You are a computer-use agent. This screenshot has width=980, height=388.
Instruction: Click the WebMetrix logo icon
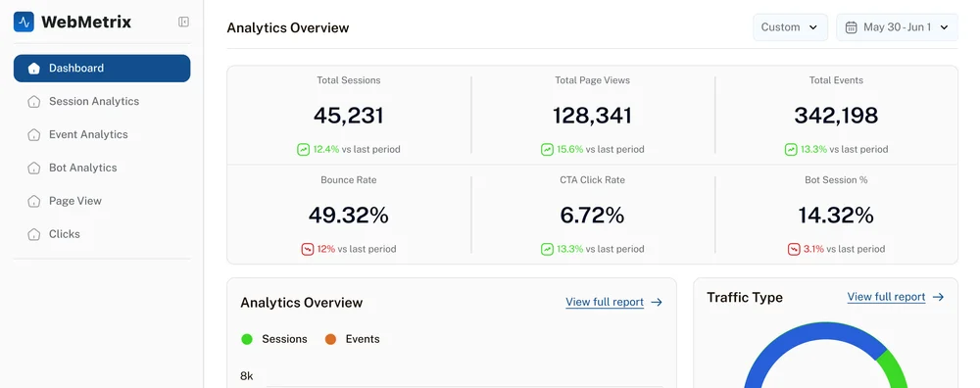[24, 22]
